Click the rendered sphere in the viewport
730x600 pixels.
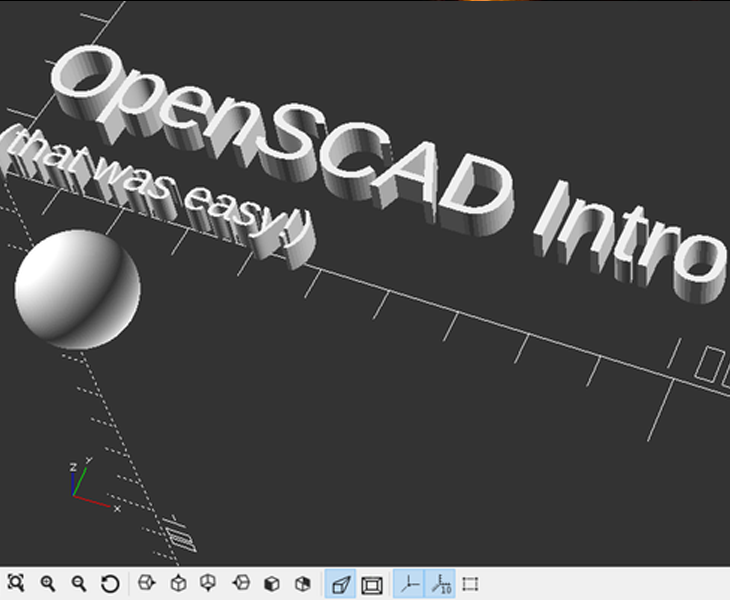click(x=77, y=289)
